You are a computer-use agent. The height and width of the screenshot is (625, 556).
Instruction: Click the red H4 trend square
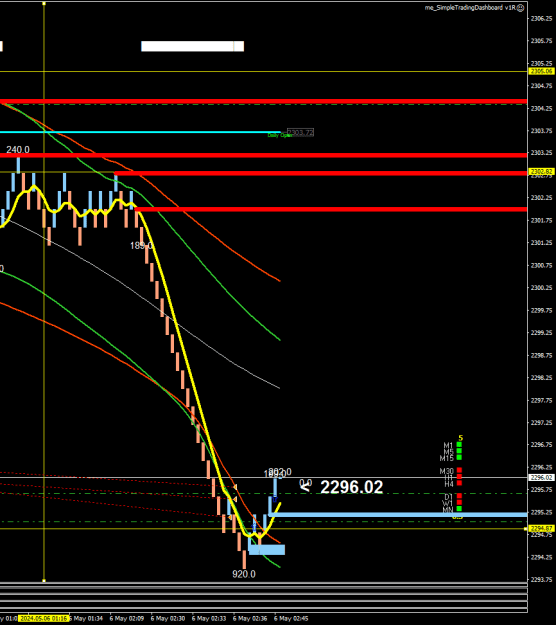tap(459, 483)
